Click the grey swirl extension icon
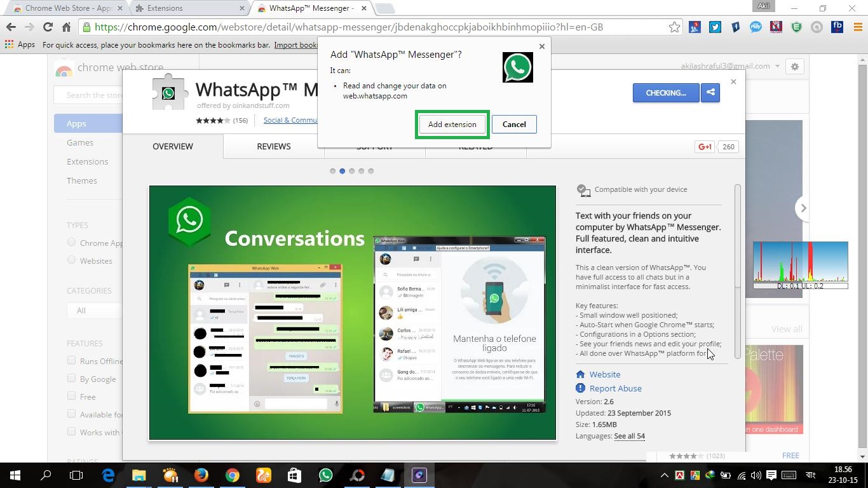The image size is (868, 488). pos(817,27)
